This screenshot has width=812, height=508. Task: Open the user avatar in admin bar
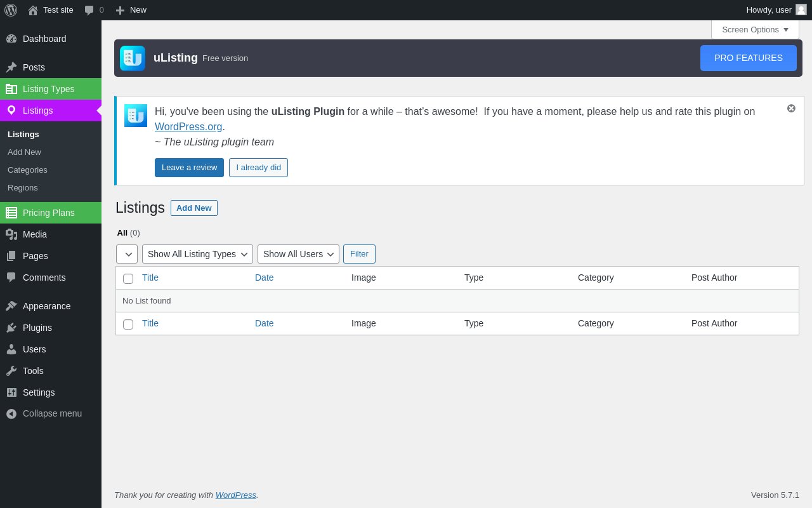click(x=801, y=10)
